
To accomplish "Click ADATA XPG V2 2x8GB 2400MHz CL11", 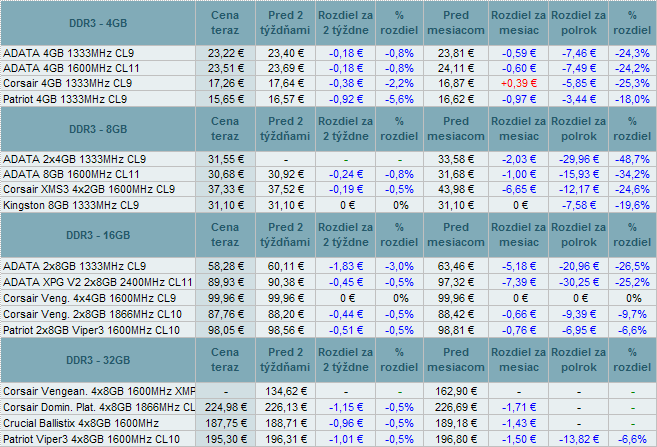I will point(98,282).
